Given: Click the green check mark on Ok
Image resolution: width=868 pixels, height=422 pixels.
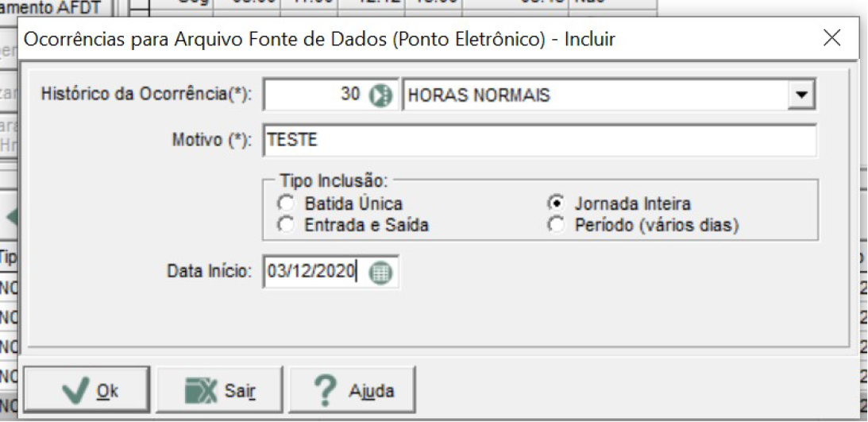Looking at the screenshot, I should click(75, 390).
